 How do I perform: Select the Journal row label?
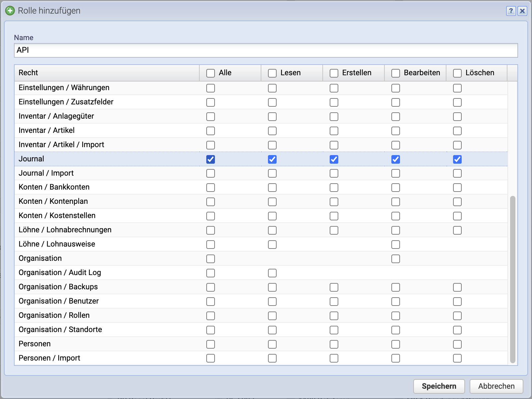click(x=31, y=159)
